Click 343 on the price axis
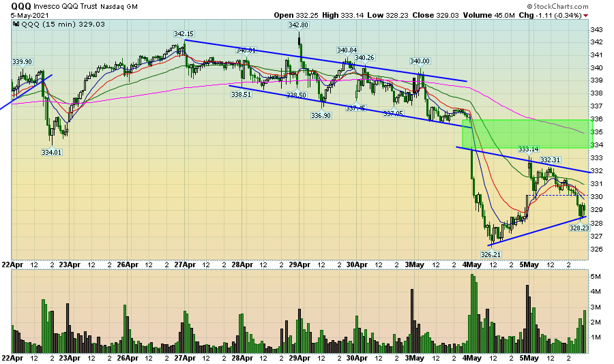 point(596,30)
